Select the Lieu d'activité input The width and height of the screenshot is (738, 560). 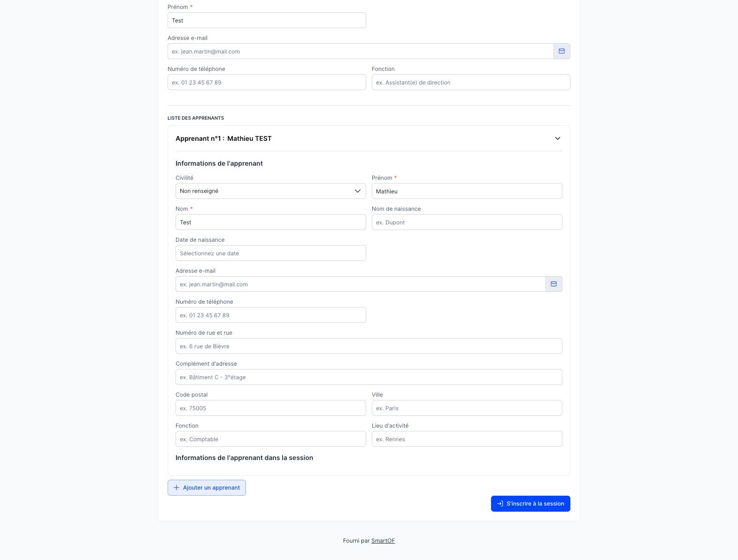[467, 439]
